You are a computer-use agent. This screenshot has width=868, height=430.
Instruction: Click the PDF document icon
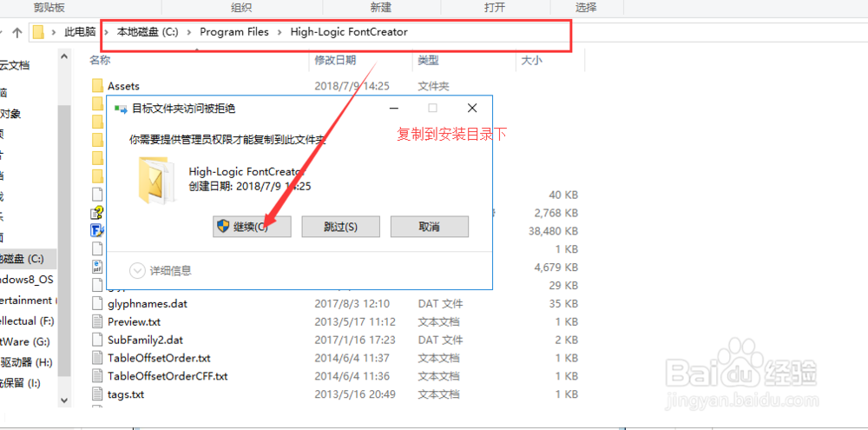(97, 267)
